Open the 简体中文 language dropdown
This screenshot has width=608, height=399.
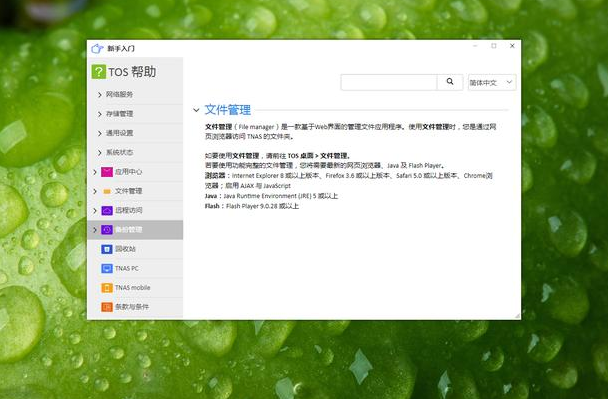(492, 82)
